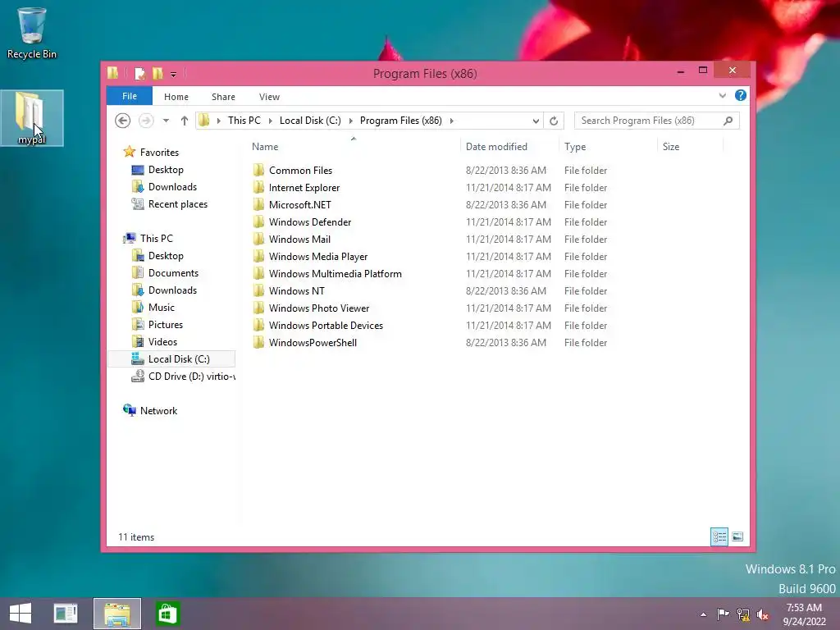Refresh the current folder view

pos(554,121)
